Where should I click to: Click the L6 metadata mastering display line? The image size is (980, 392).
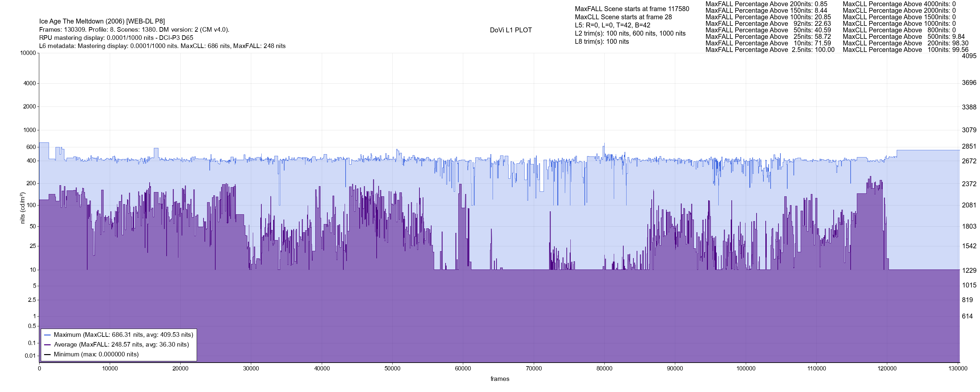click(x=162, y=46)
